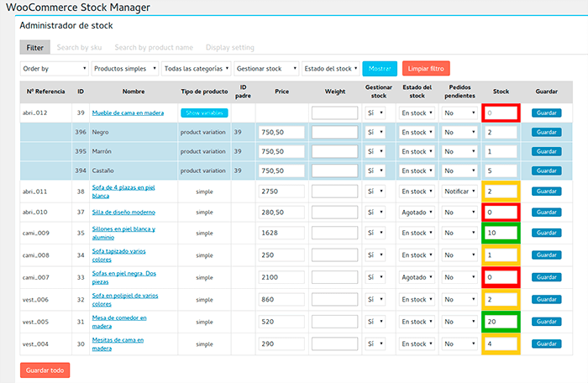This screenshot has height=383, width=588.
Task: Open the Silla de diseño moderno link
Action: click(x=123, y=212)
